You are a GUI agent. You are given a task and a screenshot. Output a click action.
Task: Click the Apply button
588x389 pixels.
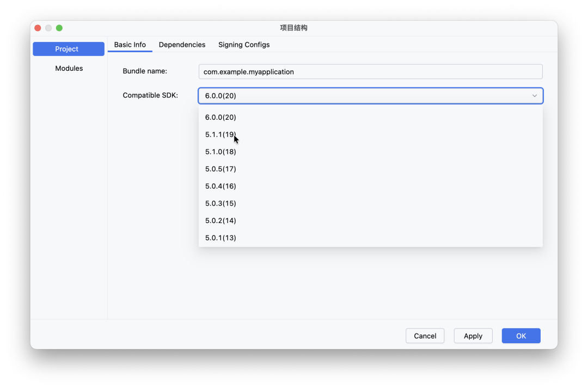click(473, 336)
